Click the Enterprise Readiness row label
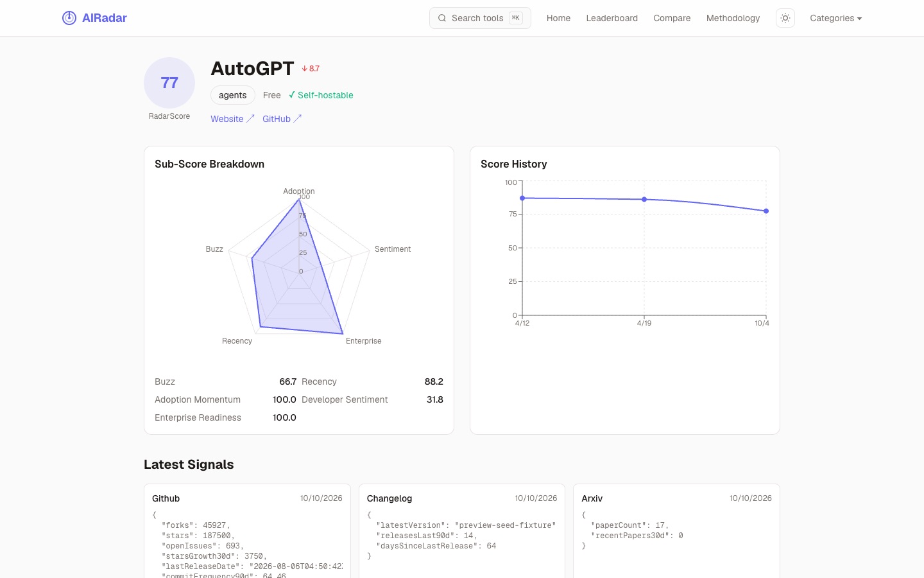The height and width of the screenshot is (578, 924). pos(198,417)
